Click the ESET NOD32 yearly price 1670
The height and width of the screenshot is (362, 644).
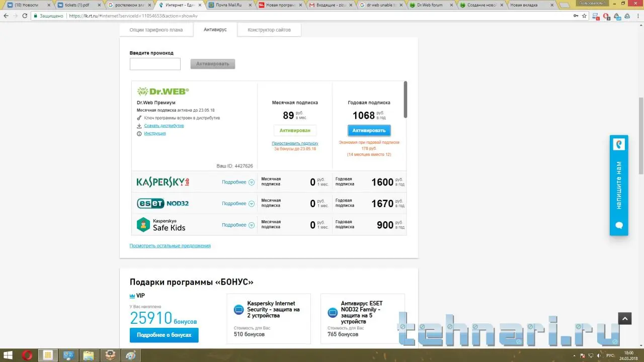coord(382,204)
